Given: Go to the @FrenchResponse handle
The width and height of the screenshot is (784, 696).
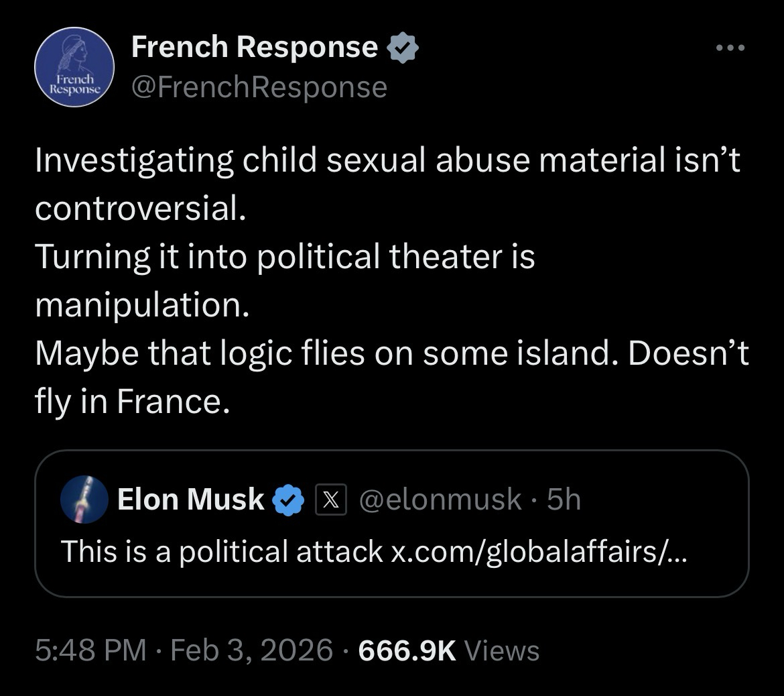Looking at the screenshot, I should click(x=259, y=87).
